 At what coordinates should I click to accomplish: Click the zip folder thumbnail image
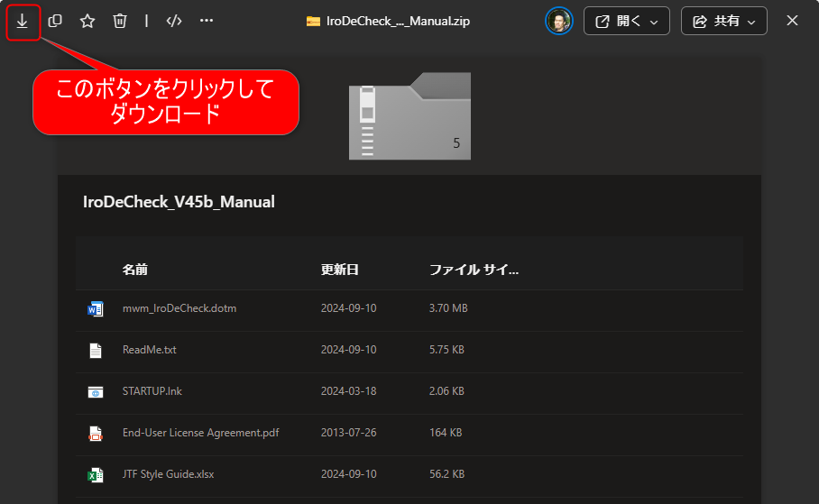click(x=409, y=116)
